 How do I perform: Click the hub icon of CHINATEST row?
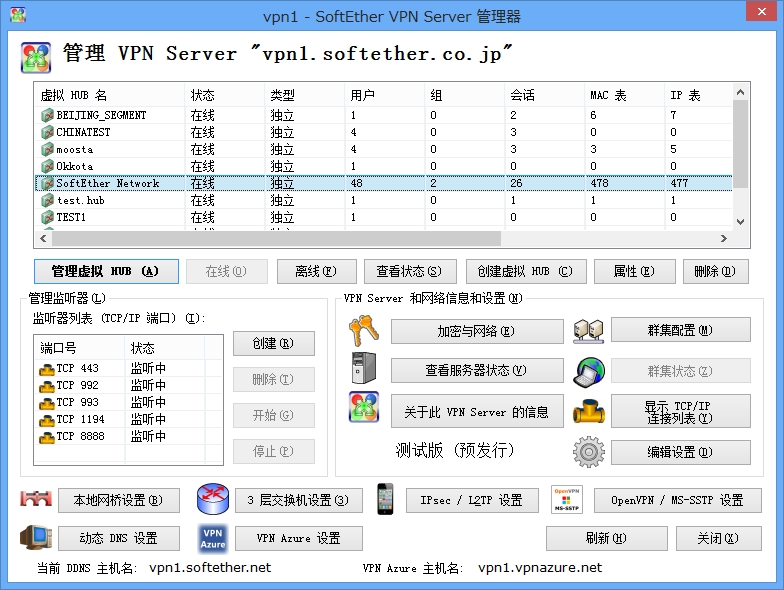point(48,132)
